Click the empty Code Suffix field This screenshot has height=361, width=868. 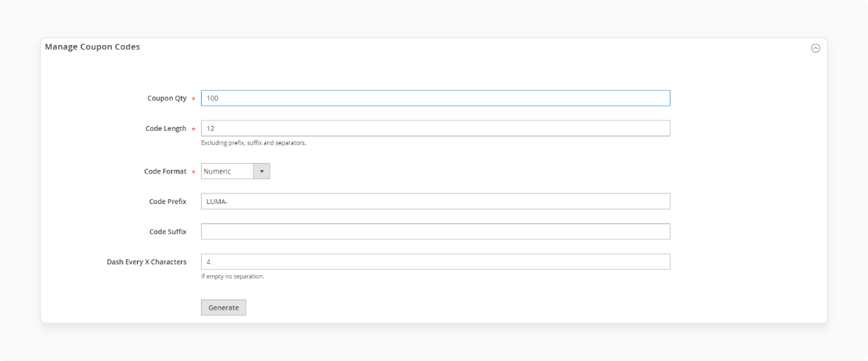coord(435,232)
